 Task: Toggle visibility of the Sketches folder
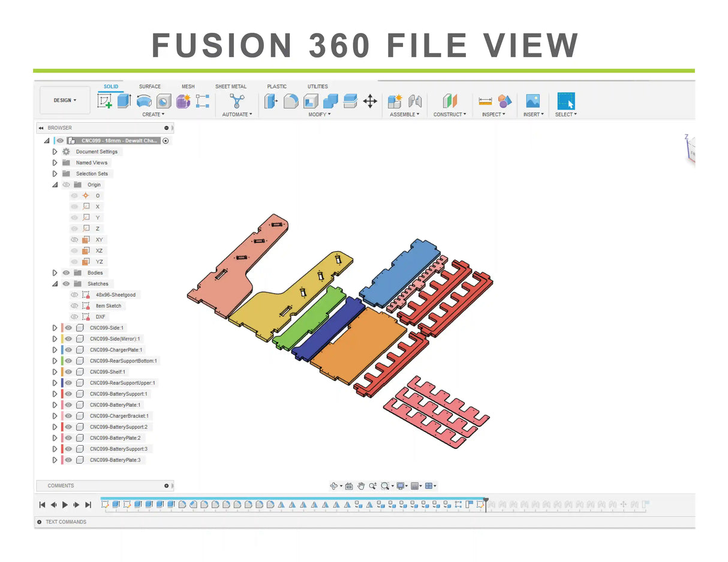pos(66,283)
